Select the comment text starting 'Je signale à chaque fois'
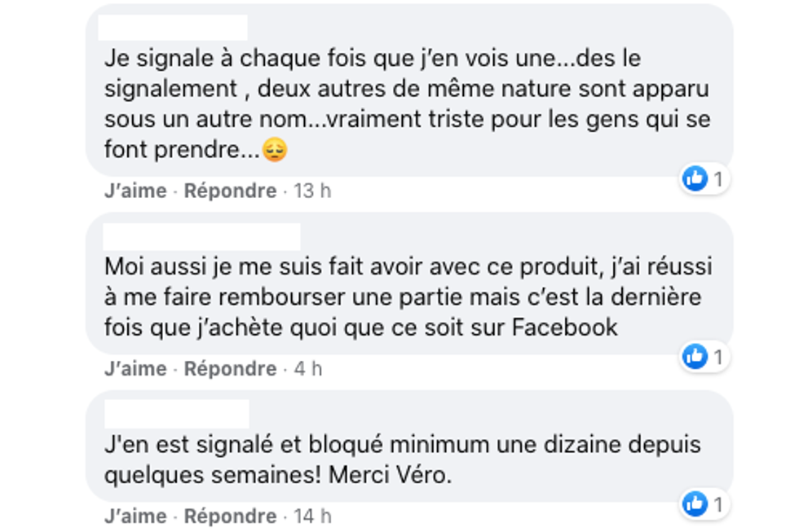Viewport: 799px width, 532px height. click(407, 105)
